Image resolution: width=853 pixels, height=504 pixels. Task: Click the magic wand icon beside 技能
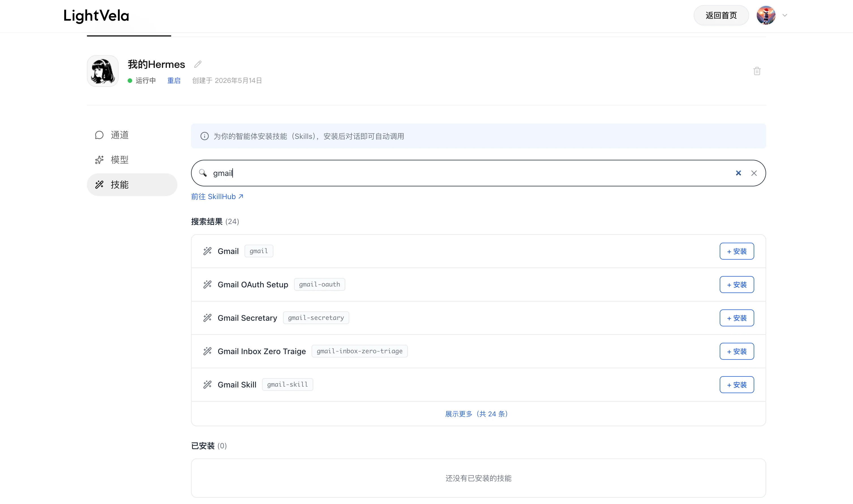point(99,184)
